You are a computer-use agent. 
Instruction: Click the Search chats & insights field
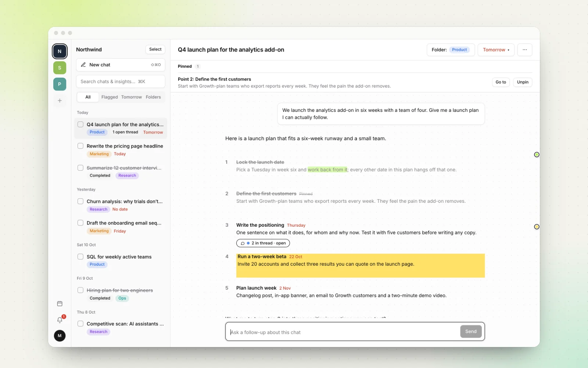click(121, 82)
